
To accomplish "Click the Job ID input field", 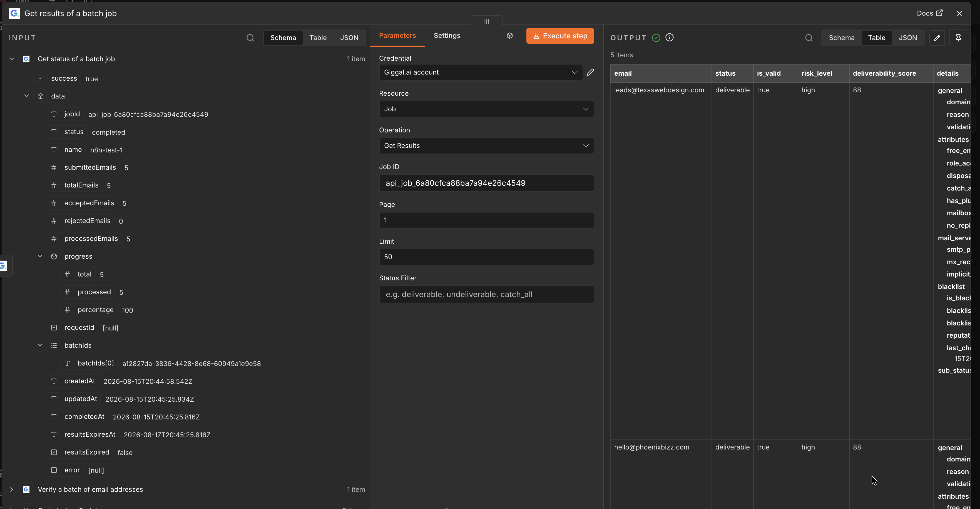I will pos(486,183).
